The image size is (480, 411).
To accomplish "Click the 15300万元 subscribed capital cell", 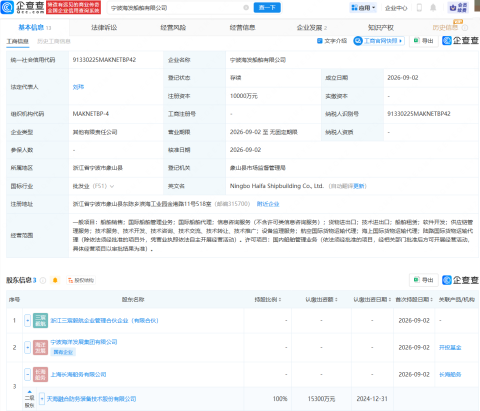I will click(x=322, y=399).
